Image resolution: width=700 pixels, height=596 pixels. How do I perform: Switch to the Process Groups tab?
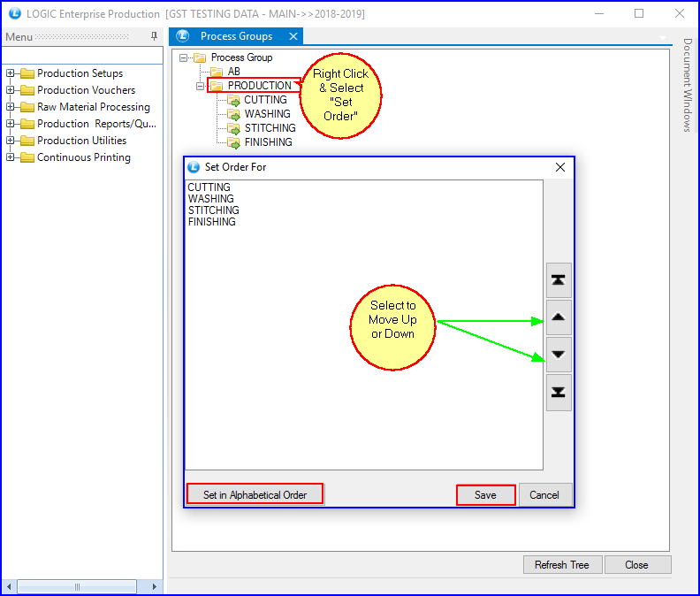235,36
